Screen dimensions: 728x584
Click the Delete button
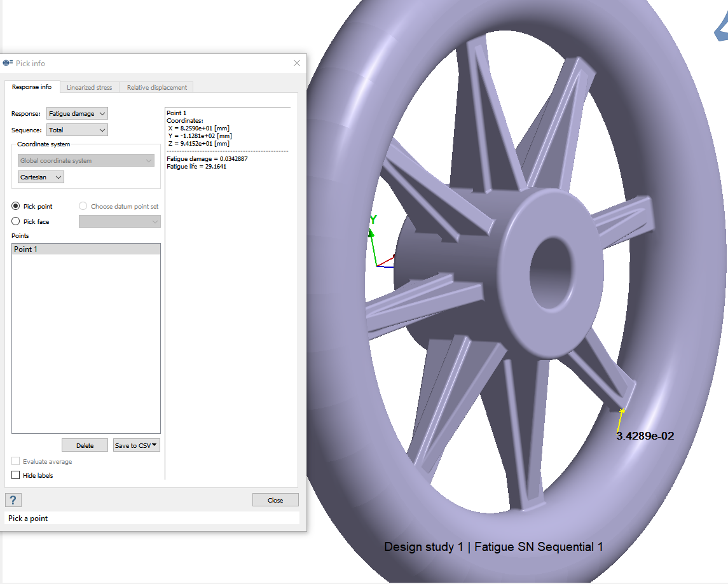coord(85,445)
